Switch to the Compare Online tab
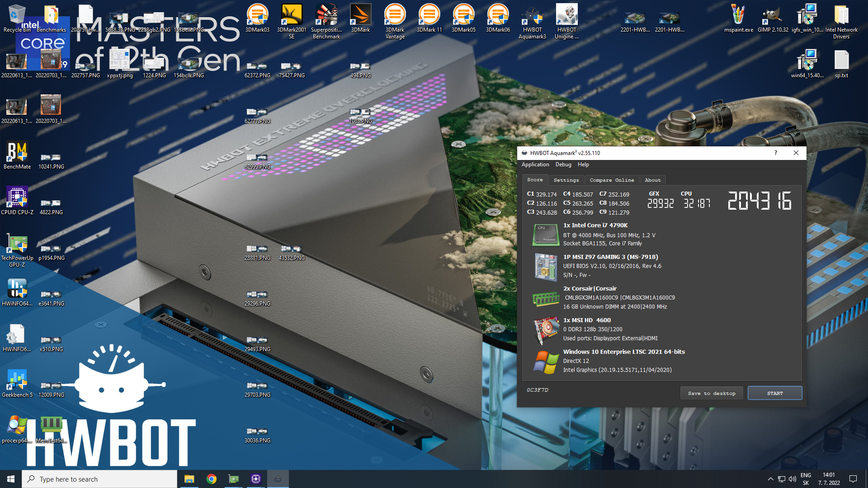This screenshot has height=488, width=868. point(612,180)
